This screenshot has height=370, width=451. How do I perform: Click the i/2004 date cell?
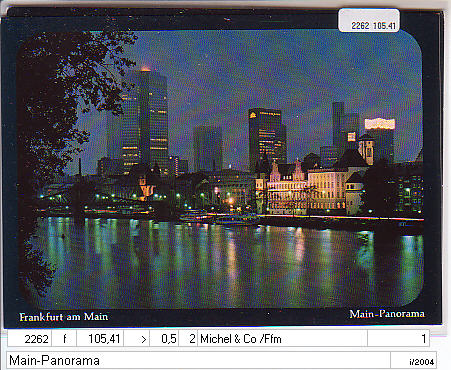(413, 360)
